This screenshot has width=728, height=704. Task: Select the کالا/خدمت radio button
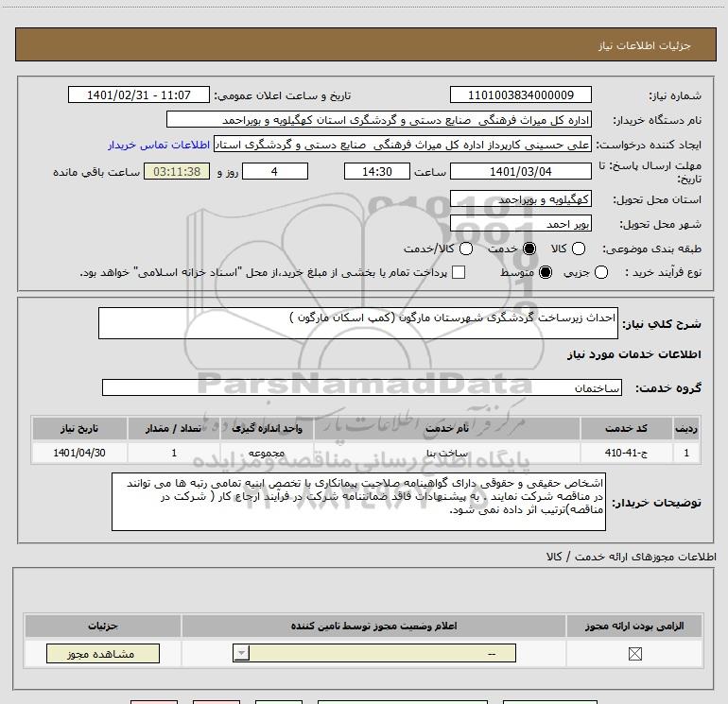click(466, 249)
